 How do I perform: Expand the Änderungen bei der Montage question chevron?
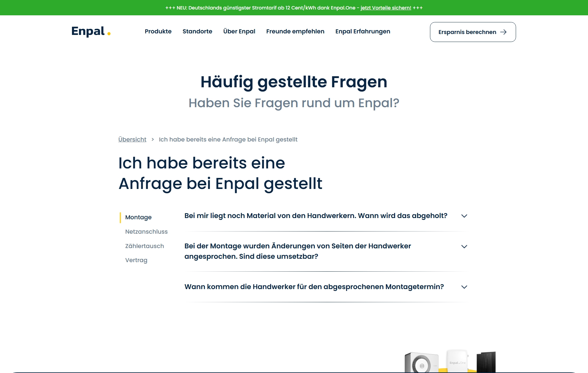coord(464,247)
